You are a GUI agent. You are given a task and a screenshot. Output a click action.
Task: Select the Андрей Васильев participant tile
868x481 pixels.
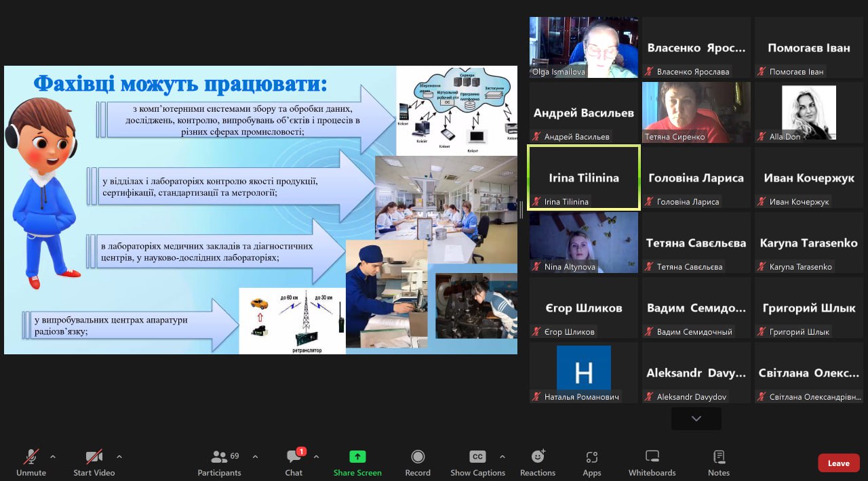(584, 112)
